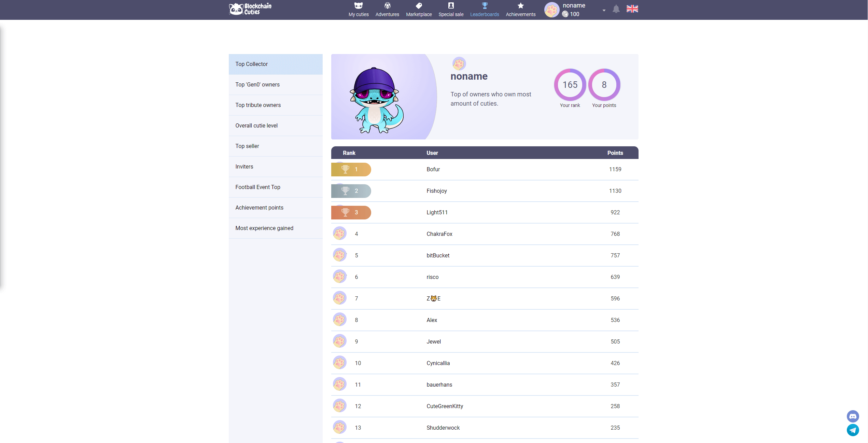Open user bitBucket's profile

click(438, 256)
